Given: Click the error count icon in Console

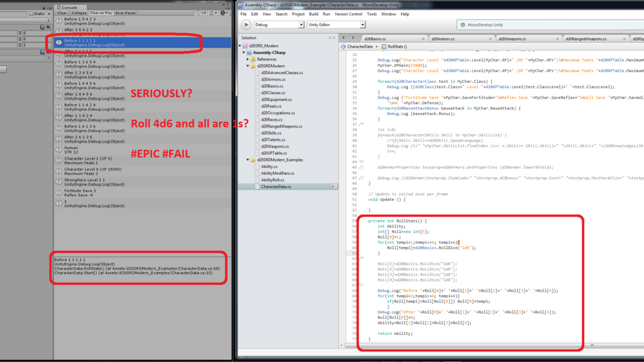Looking at the screenshot, I should [x=223, y=13].
